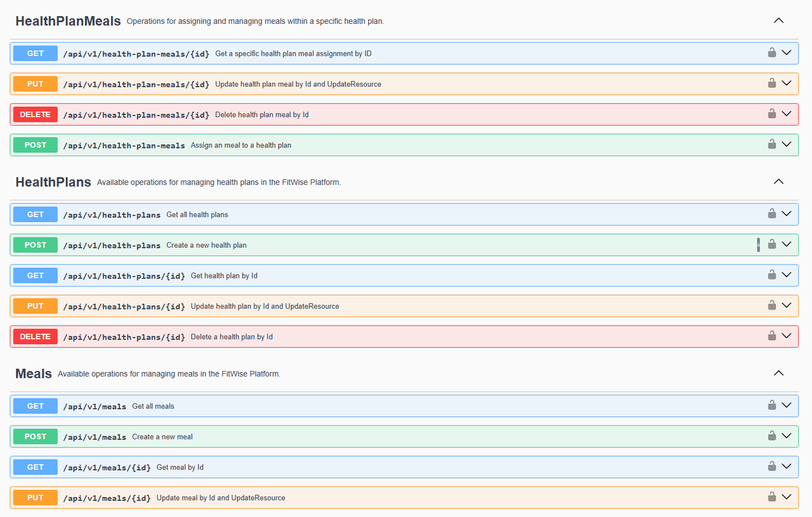The height and width of the screenshot is (517, 812).
Task: Click the GET badge for health-plans/{id}
Action: pos(36,275)
